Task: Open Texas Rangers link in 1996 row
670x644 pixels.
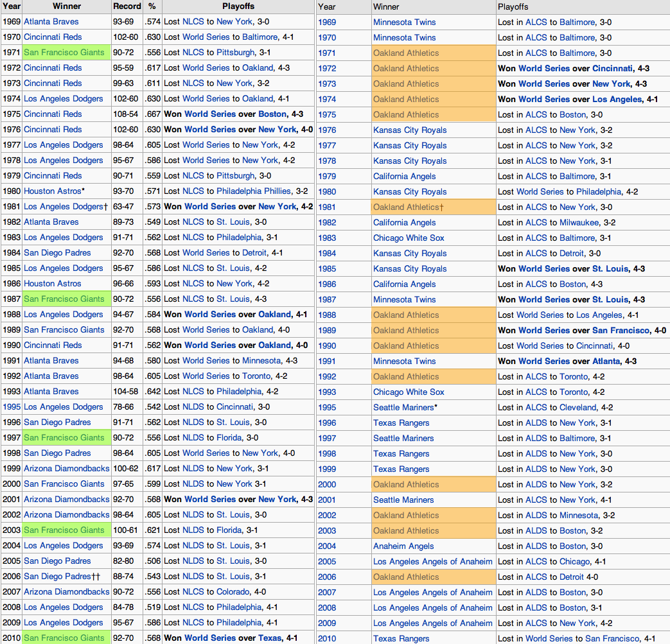Action: point(401,422)
